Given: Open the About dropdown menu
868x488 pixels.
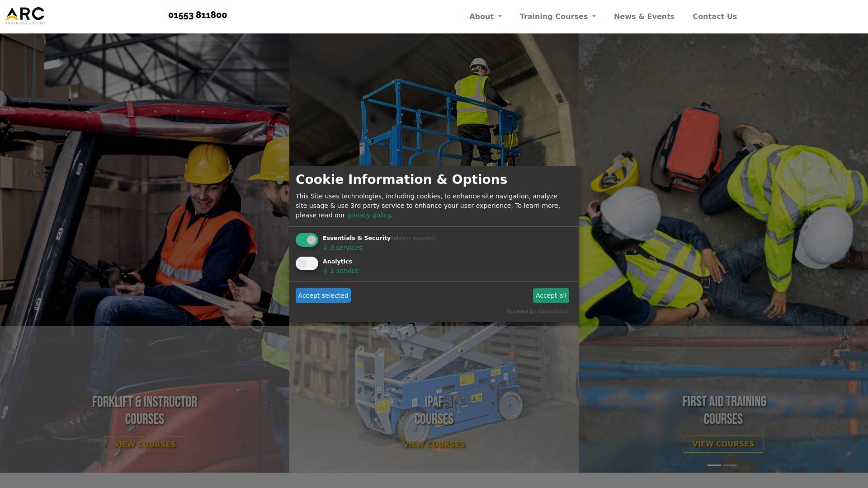Looking at the screenshot, I should tap(485, 16).
